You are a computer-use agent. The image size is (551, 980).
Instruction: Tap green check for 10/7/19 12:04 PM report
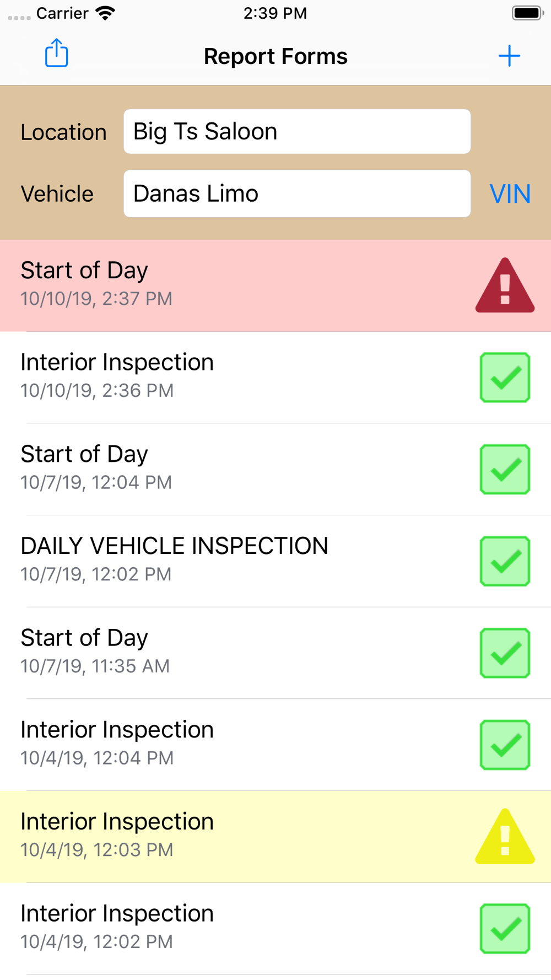tap(505, 469)
